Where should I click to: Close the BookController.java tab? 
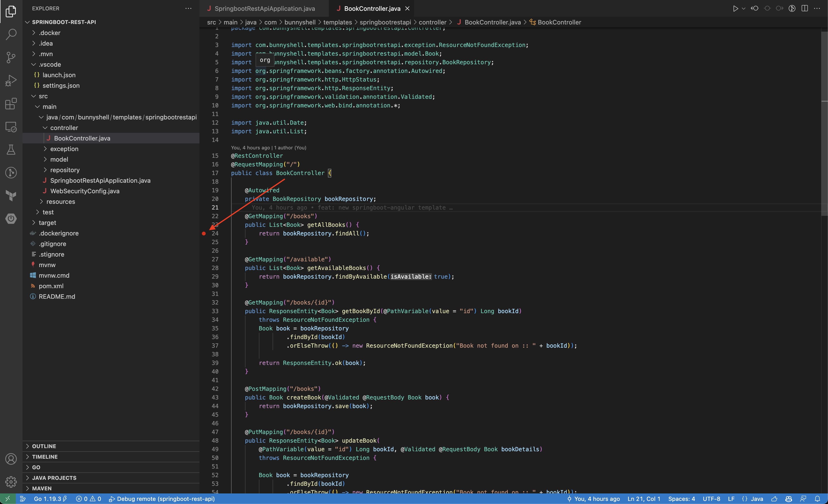[x=407, y=8]
